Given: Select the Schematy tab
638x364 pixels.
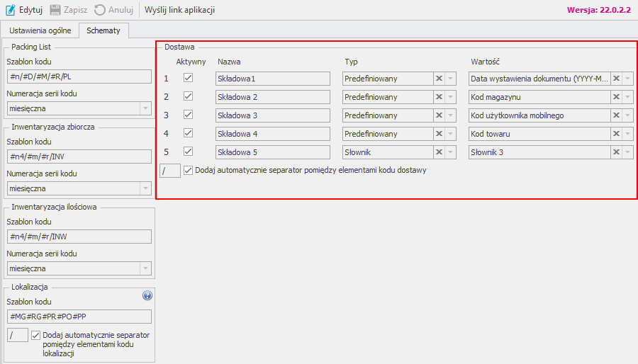Looking at the screenshot, I should (103, 30).
